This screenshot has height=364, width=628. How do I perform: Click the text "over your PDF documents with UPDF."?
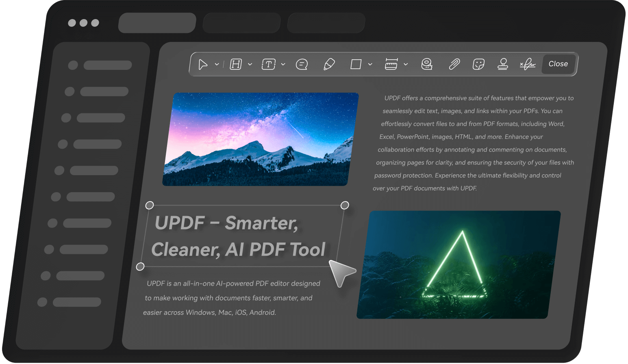(425, 188)
